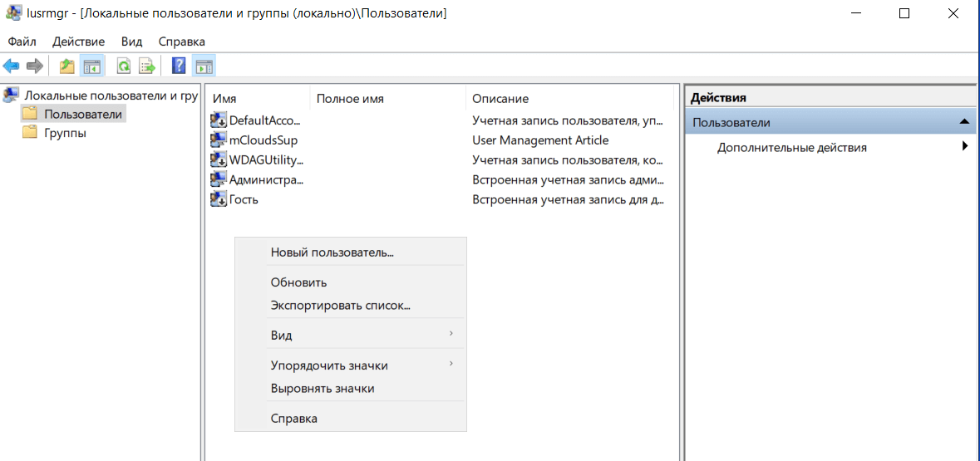Open the Группы folder in tree
Screen dimensions: 980x461
65,133
